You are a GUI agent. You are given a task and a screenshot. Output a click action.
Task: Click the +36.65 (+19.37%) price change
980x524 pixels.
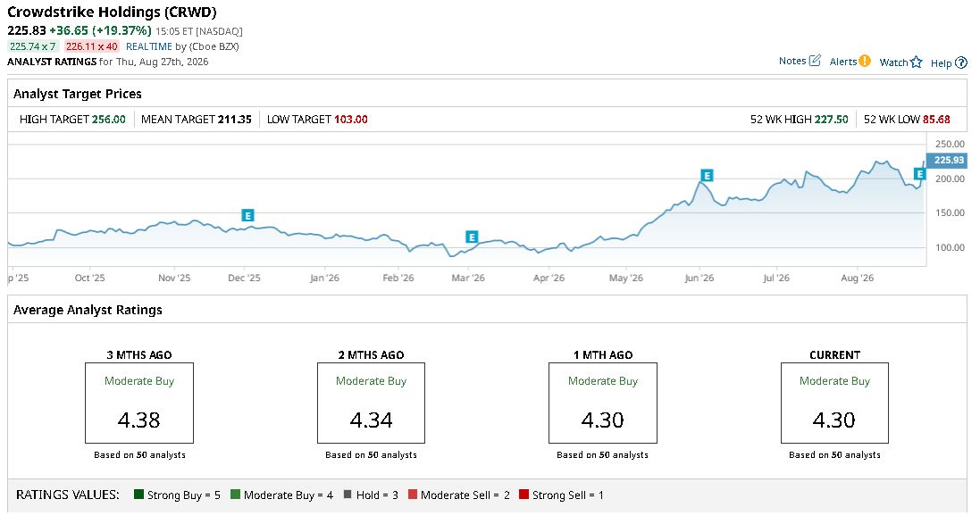[x=101, y=30]
